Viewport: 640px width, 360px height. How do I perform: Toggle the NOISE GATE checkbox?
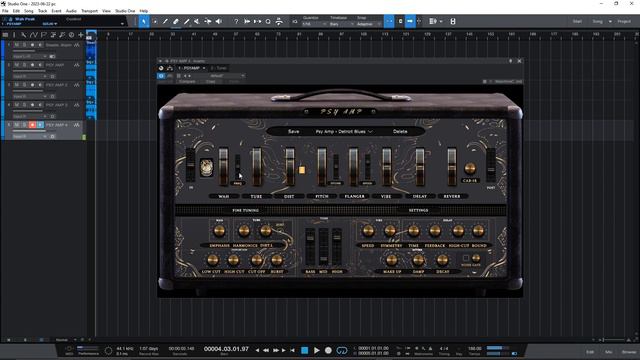(x=466, y=258)
